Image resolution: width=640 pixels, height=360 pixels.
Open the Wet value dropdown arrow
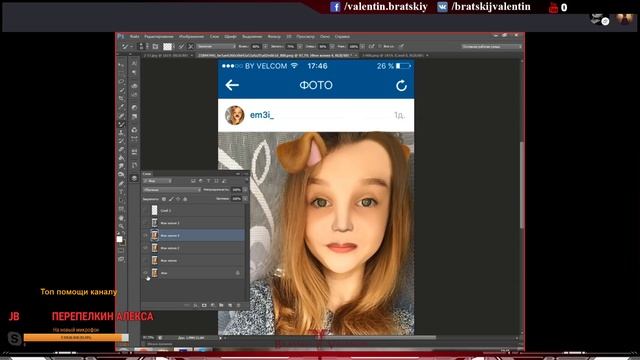[266, 46]
